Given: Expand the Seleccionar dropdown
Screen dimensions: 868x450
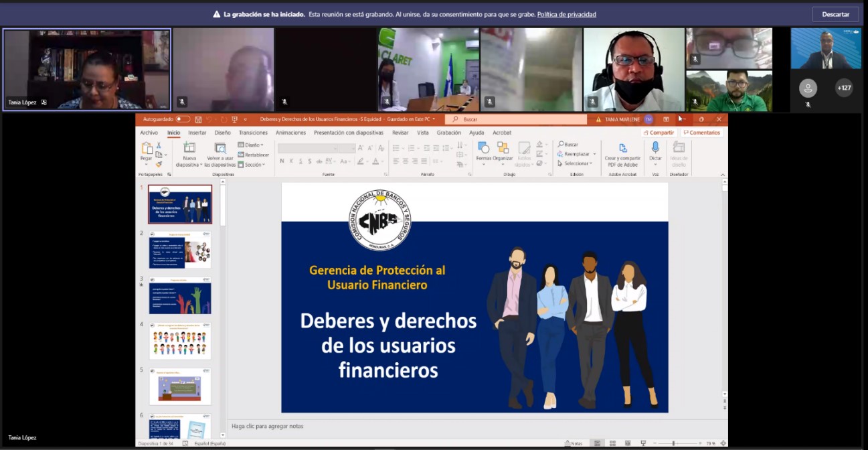Looking at the screenshot, I should [x=577, y=163].
